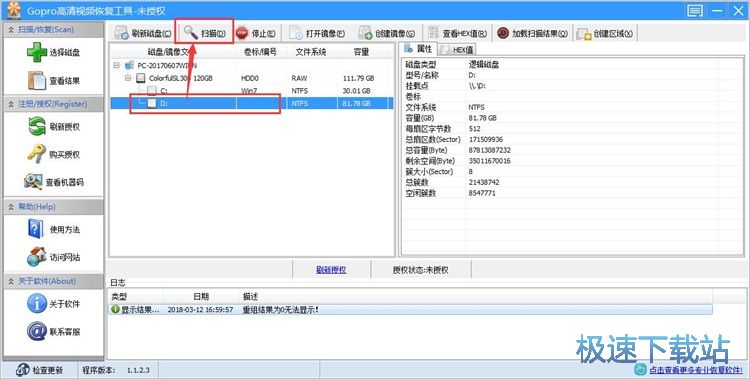Click the 文件系统 column header
Screen dimensions: 750x379
pyautogui.click(x=311, y=52)
